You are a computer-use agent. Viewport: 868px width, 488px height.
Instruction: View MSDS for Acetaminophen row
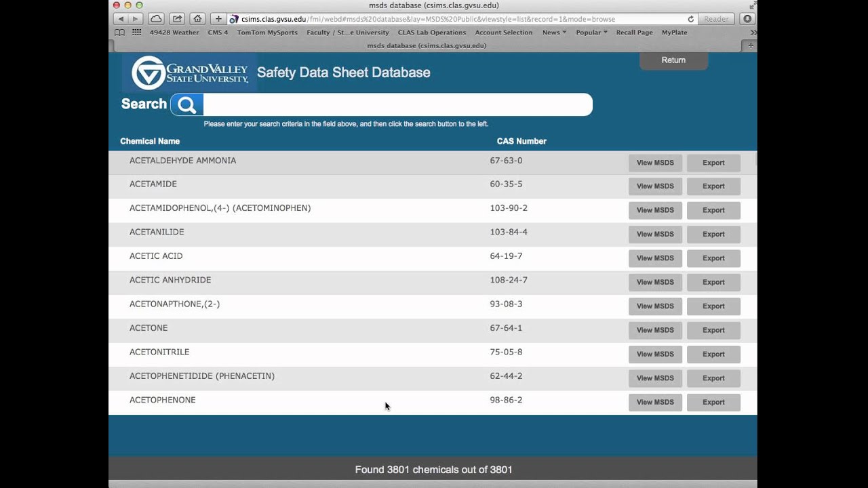[655, 210]
